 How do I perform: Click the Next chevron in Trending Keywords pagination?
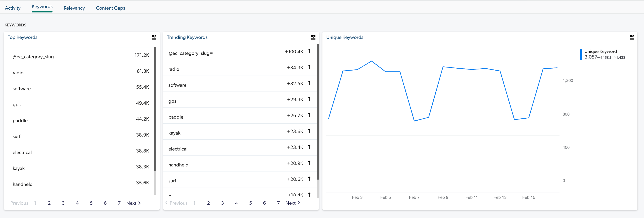(x=299, y=203)
